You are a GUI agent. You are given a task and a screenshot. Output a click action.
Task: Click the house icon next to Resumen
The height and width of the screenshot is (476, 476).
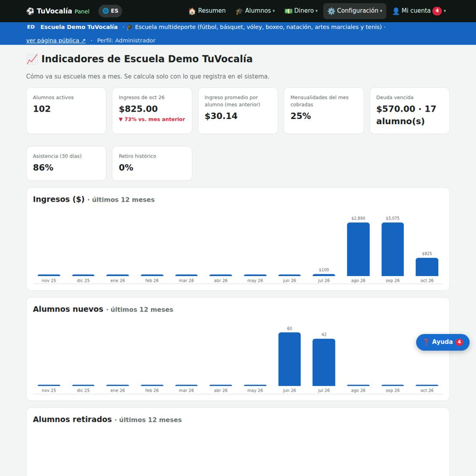coord(192,11)
